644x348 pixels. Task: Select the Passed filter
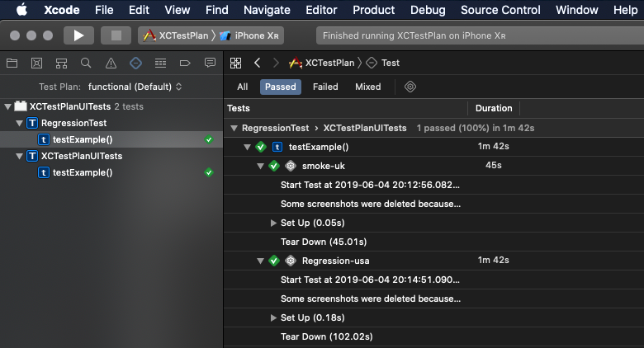[x=280, y=87]
